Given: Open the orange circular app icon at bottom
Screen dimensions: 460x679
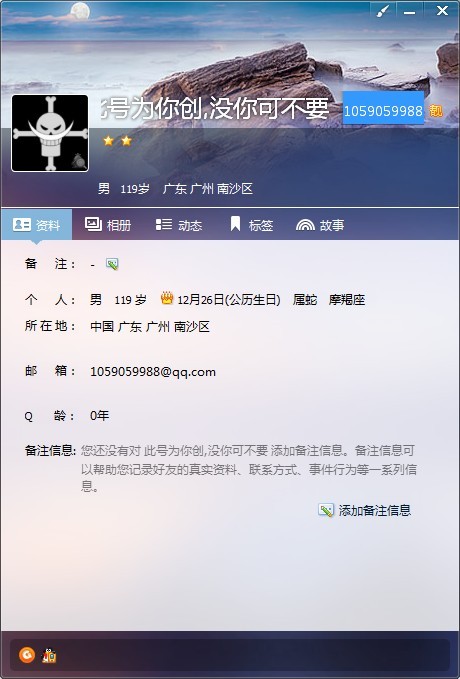Looking at the screenshot, I should [27, 654].
